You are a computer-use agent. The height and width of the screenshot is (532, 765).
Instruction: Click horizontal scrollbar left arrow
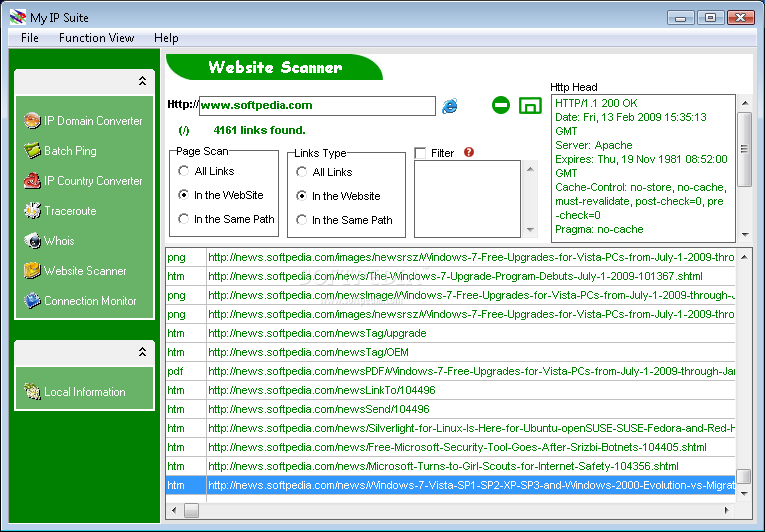174,511
